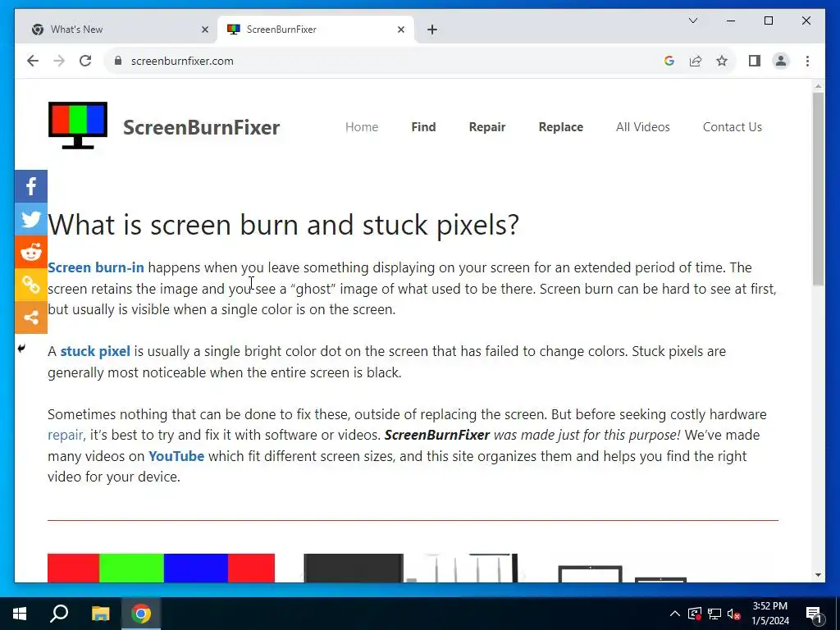Open the dark monitor thumbnail image
This screenshot has height=630, width=840.
[410, 568]
